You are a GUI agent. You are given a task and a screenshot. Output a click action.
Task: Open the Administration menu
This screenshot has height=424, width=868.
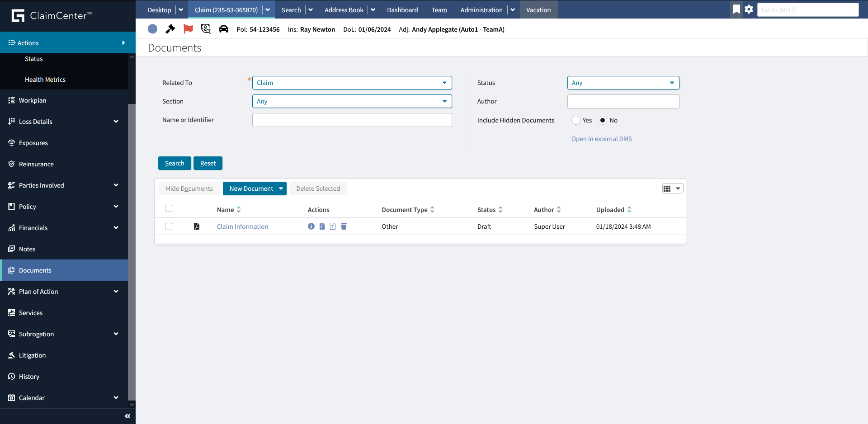(481, 9)
